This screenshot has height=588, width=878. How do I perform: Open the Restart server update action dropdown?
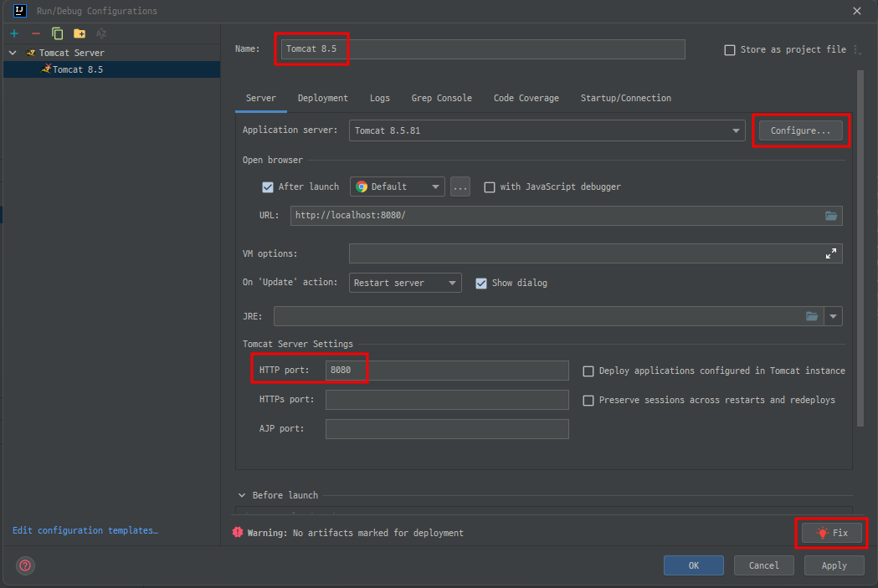click(x=405, y=283)
